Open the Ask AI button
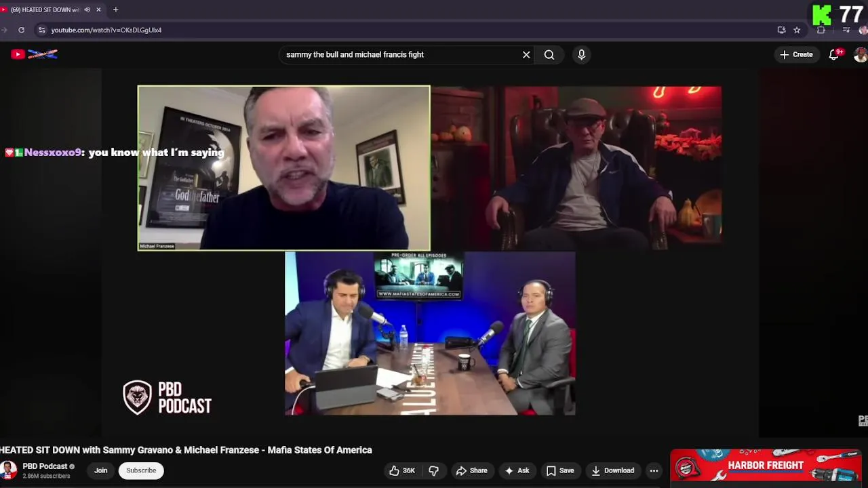Screen dimensions: 868x488 pos(517,470)
